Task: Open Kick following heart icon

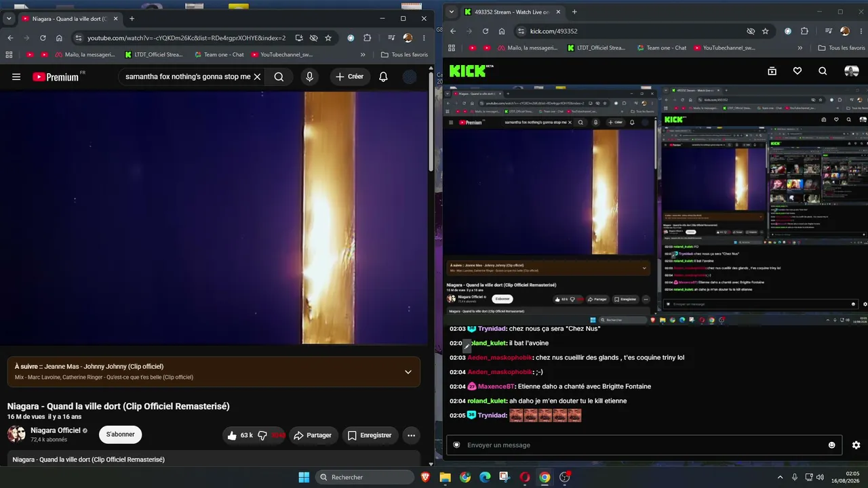Action: click(797, 70)
